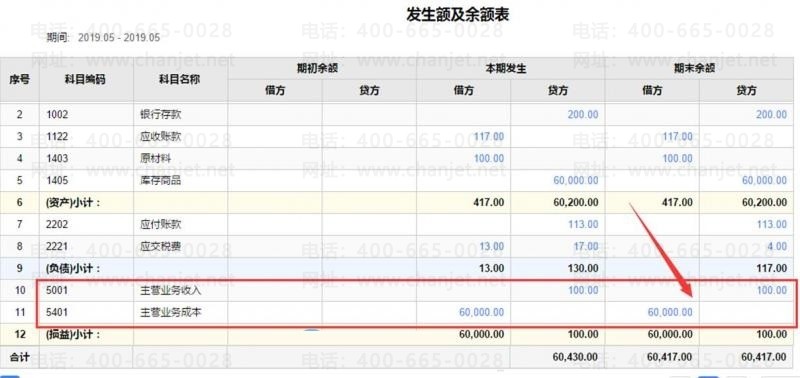Click the (资产)小计 subtotal row label
Image resolution: width=800 pixels, height=378 pixels.
tap(72, 203)
